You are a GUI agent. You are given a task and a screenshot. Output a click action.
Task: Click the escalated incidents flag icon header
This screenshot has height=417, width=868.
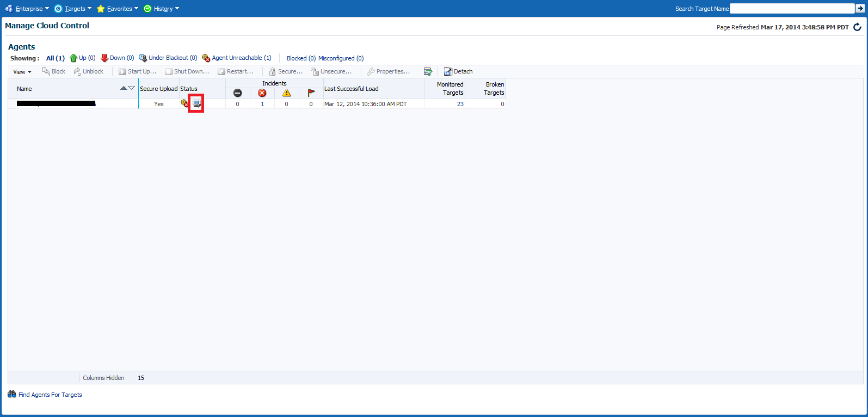point(311,93)
